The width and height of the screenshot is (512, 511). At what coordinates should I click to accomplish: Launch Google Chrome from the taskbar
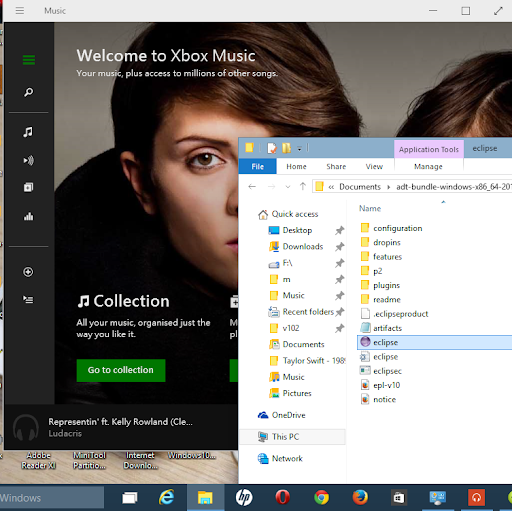click(x=321, y=498)
